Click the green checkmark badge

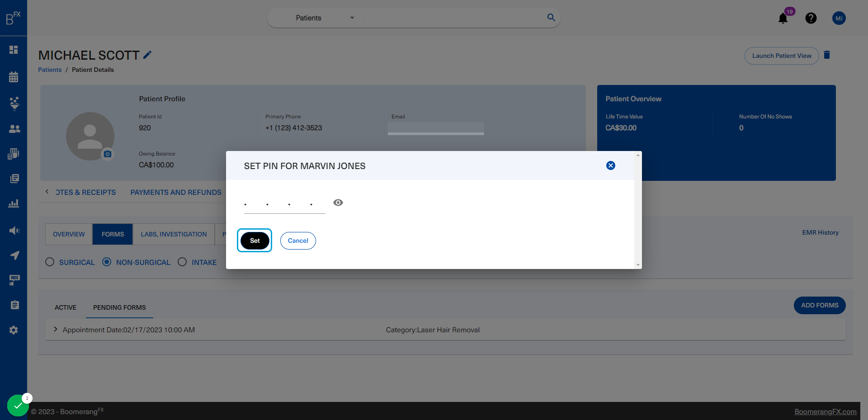click(18, 406)
